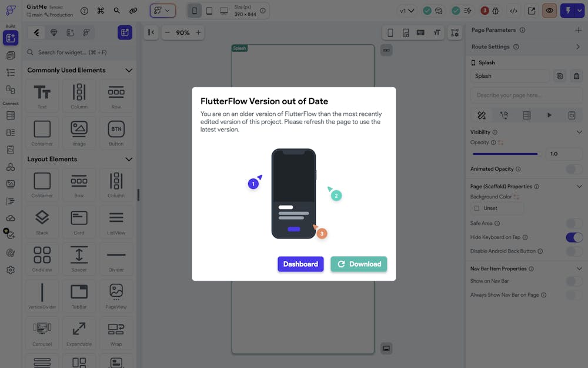The width and height of the screenshot is (588, 368).
Task: Toggle keyboard display canvas icon
Action: pyautogui.click(x=421, y=32)
